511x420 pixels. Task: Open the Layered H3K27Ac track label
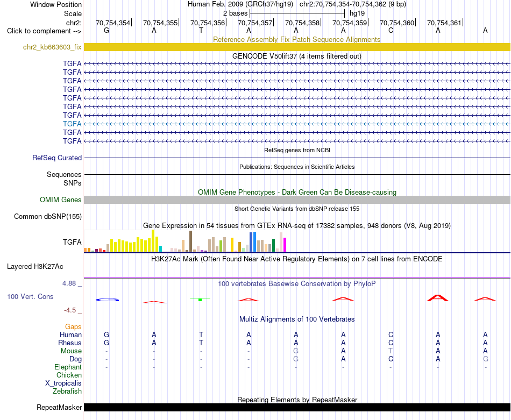[x=35, y=267]
